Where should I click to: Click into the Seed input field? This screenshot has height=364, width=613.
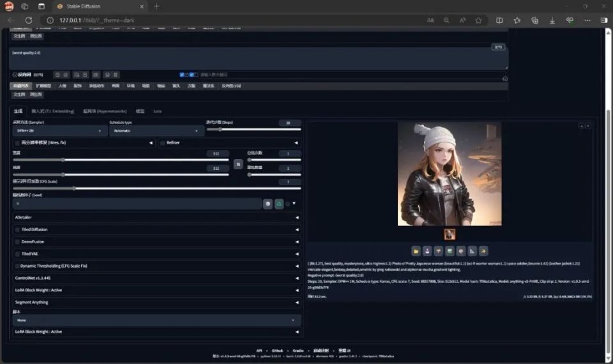pyautogui.click(x=137, y=204)
